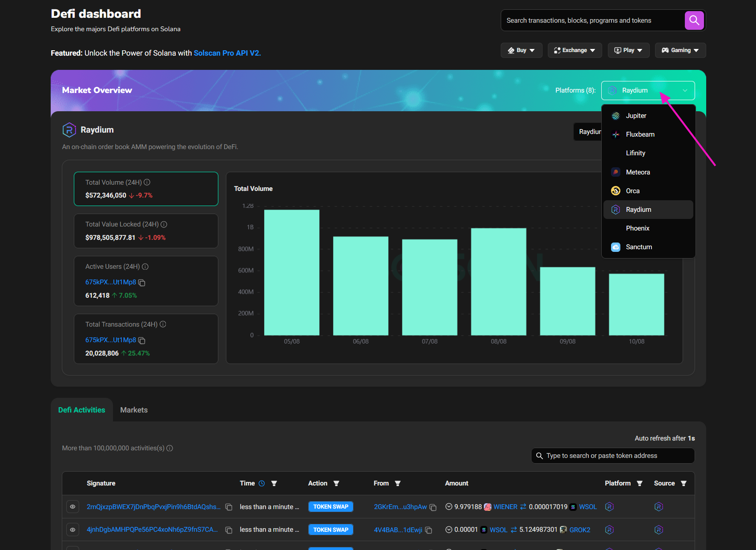
Task: Copy Active Users address icon
Action: 142,283
